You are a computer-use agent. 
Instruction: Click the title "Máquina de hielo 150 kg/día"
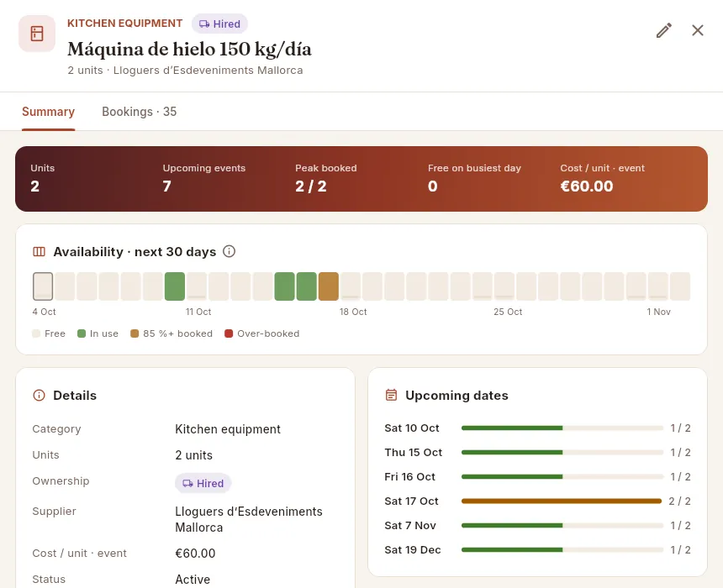[x=189, y=50]
